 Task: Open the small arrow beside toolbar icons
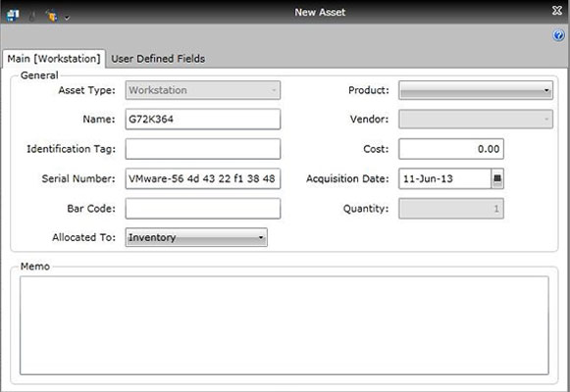[67, 17]
